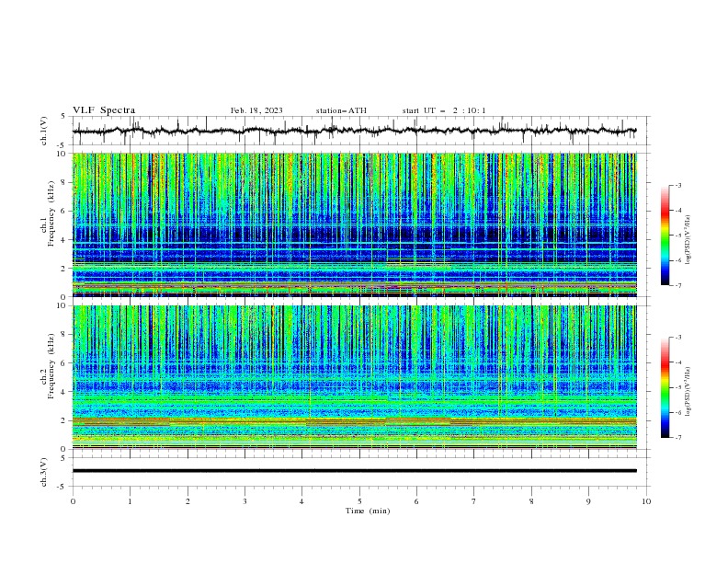Click the time axis tick label "7"
The height and width of the screenshot is (563, 728).
474,501
